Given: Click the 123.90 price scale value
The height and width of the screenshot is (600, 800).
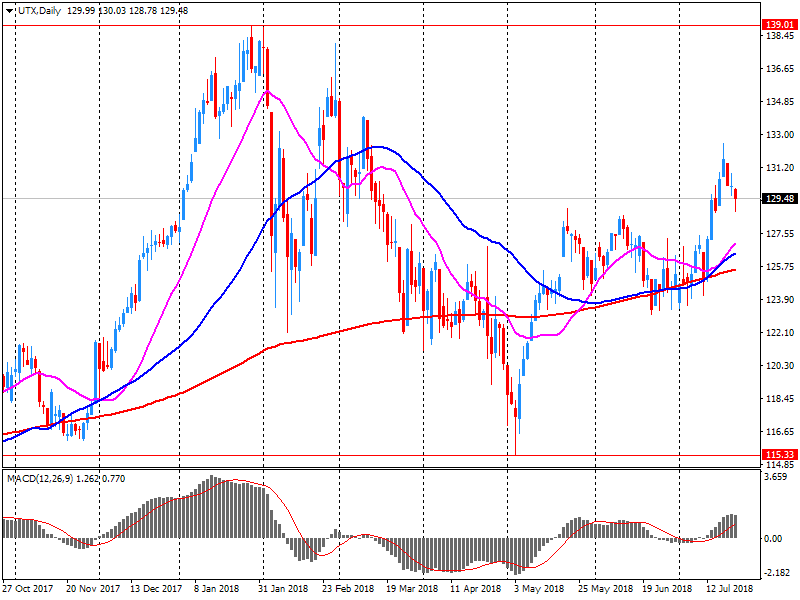Looking at the screenshot, I should (780, 299).
